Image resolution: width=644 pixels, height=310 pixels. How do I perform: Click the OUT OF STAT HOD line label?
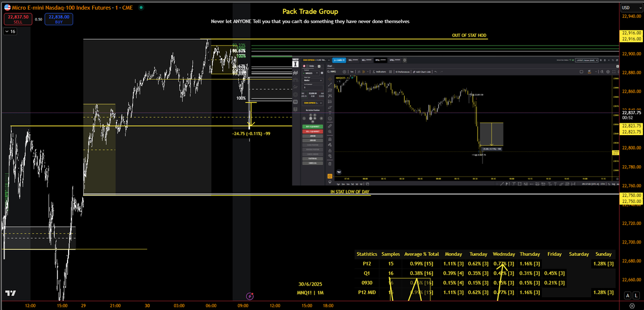click(470, 35)
